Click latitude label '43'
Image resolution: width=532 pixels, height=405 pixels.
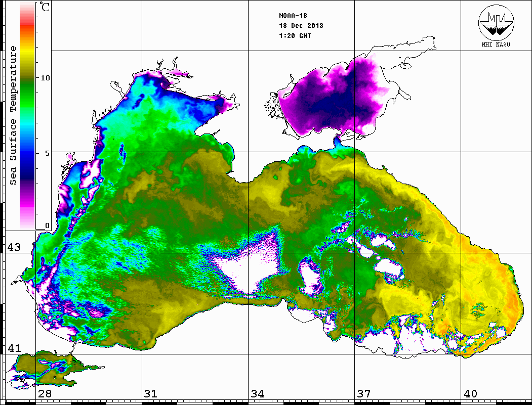(14, 247)
